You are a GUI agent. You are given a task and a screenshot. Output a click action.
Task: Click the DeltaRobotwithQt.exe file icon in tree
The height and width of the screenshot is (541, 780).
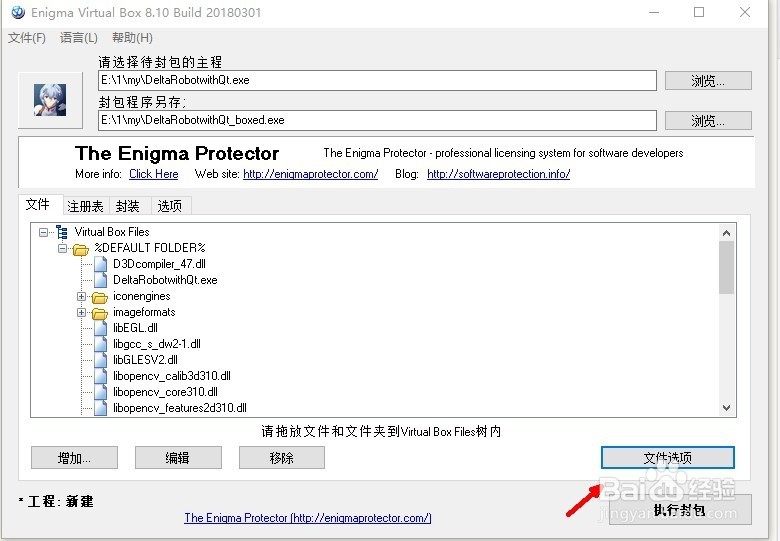[100, 280]
